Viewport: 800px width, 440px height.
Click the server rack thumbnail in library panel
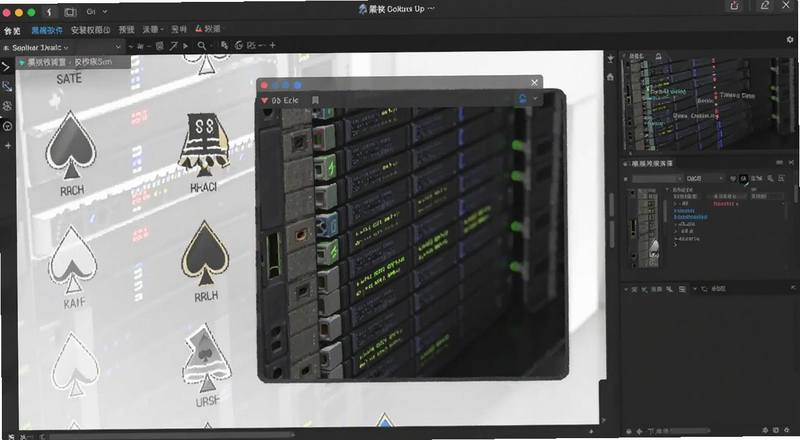pyautogui.click(x=645, y=227)
